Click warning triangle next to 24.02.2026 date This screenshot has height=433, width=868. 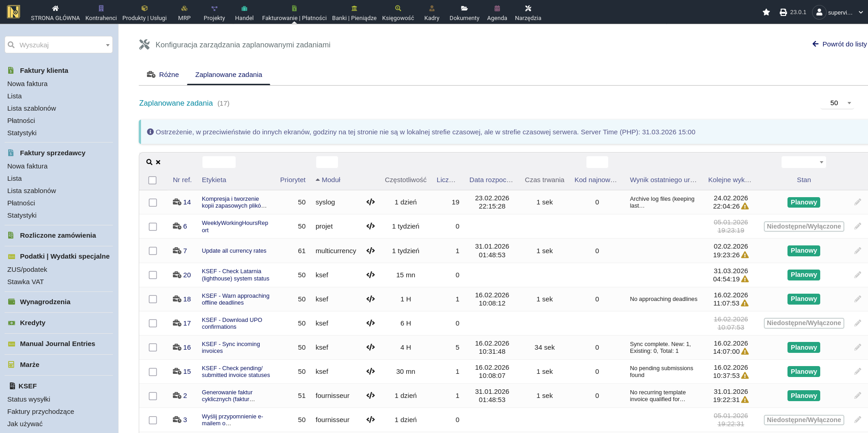coord(745,206)
